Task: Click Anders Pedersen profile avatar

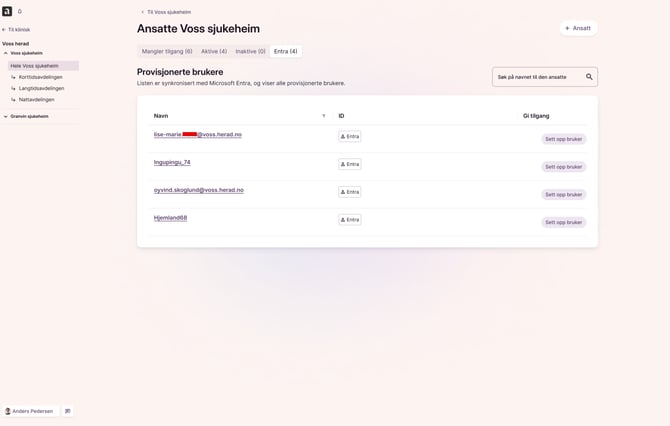Action: (x=8, y=411)
